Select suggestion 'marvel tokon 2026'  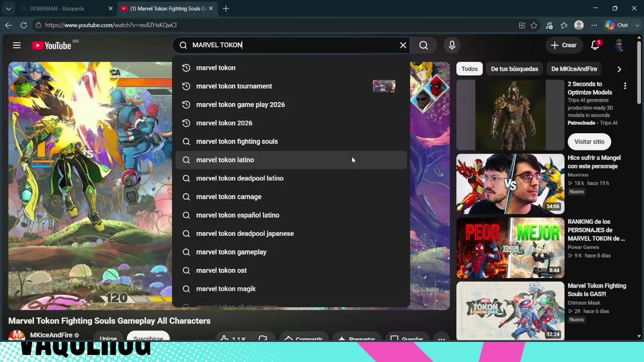[291, 123]
